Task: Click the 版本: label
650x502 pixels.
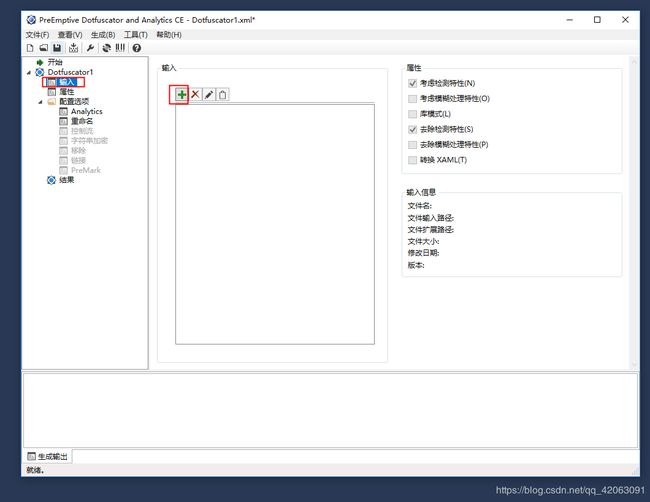Action: tap(416, 265)
